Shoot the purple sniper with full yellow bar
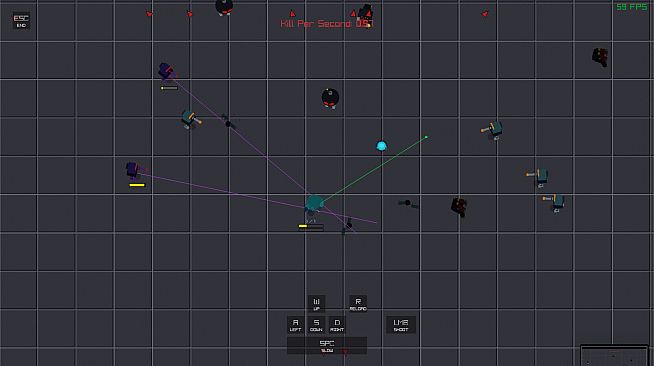 [133, 170]
